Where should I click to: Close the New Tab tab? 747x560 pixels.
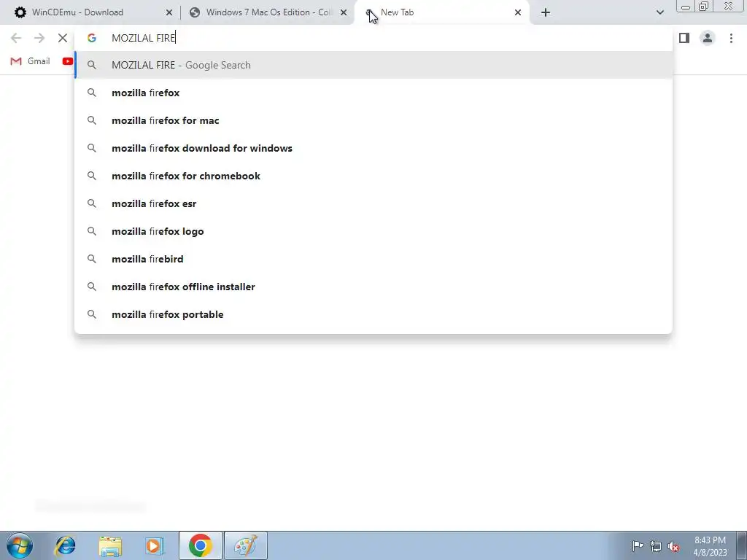click(x=518, y=12)
